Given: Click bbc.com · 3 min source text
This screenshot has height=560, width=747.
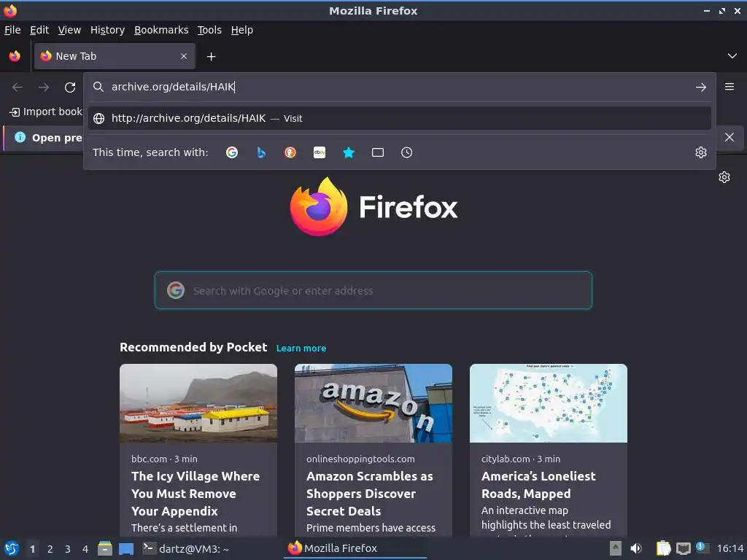Looking at the screenshot, I should pyautogui.click(x=164, y=459).
